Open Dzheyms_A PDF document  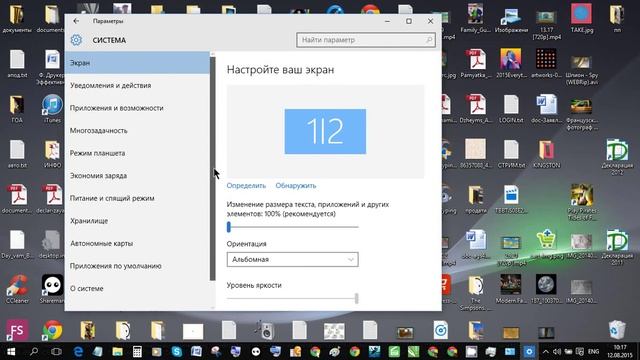click(476, 109)
